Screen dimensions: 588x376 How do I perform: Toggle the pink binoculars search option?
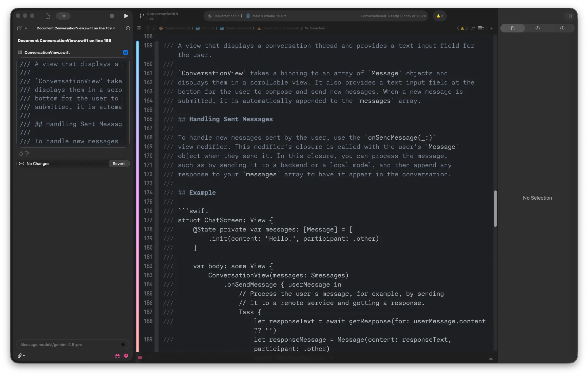(117, 356)
